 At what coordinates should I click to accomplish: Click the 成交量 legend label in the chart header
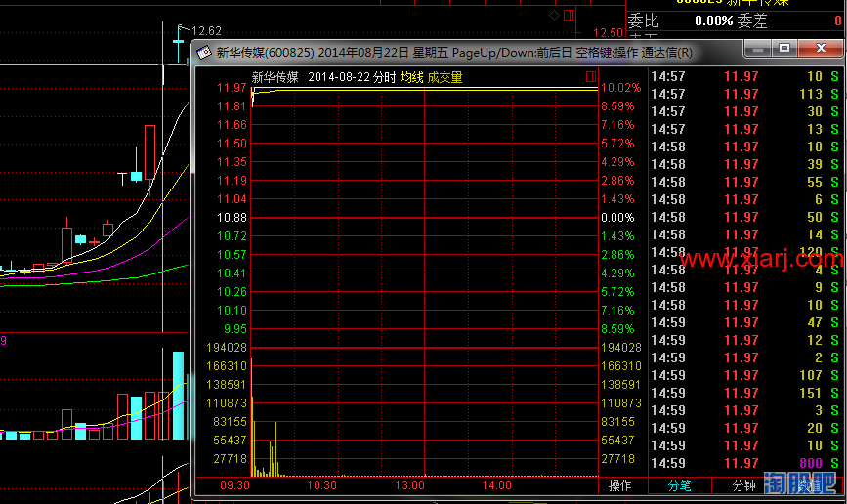445,77
